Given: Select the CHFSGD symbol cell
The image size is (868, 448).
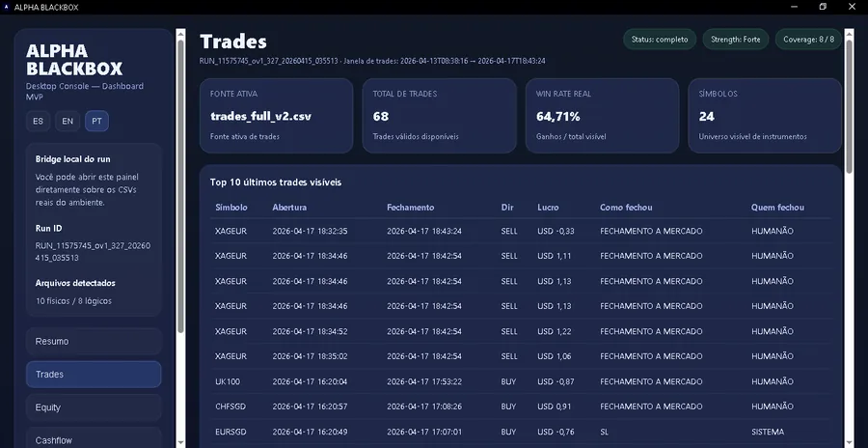Looking at the screenshot, I should coord(231,407).
